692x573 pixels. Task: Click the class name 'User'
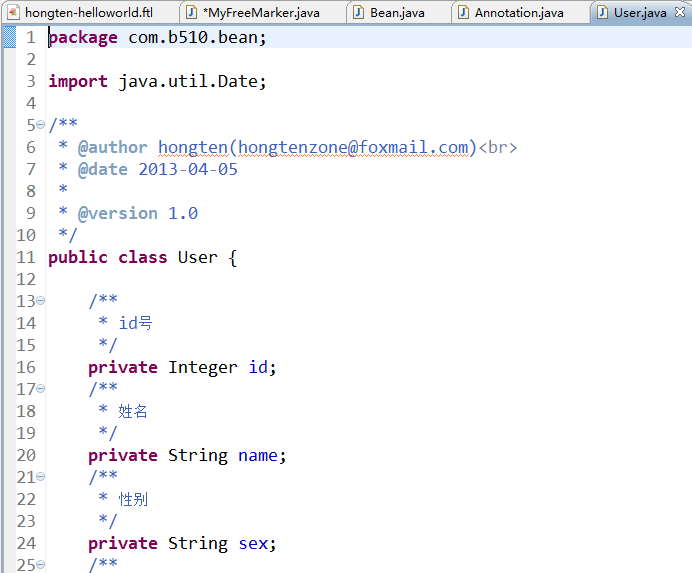coord(198,257)
